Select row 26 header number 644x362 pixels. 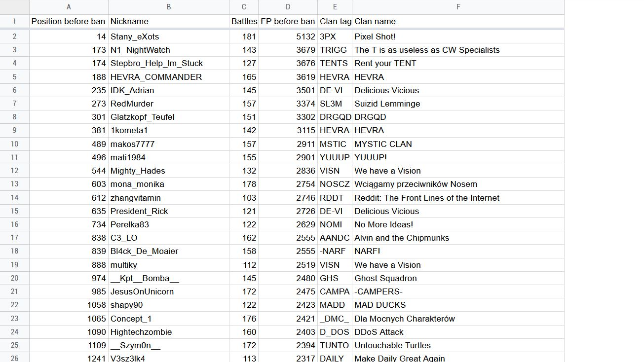(x=14, y=358)
